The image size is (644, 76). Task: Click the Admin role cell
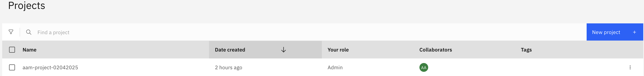[x=335, y=67]
